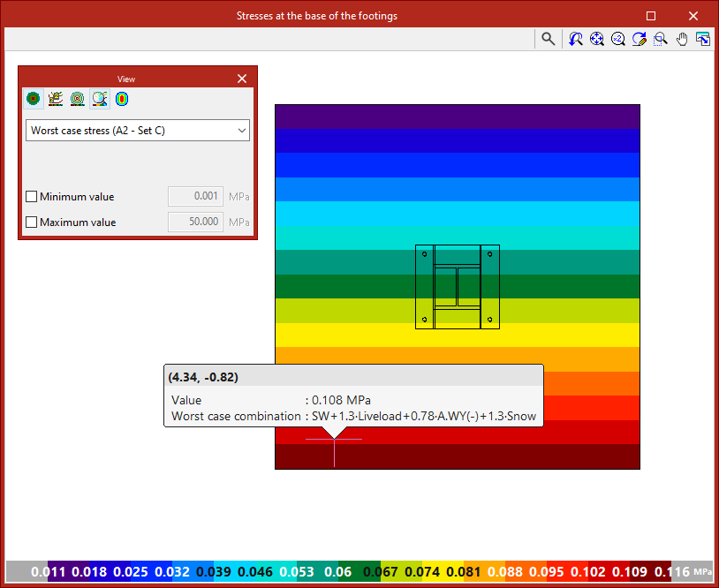This screenshot has height=588, width=719.
Task: Click the 'Maximum value' label text
Action: tap(78, 222)
